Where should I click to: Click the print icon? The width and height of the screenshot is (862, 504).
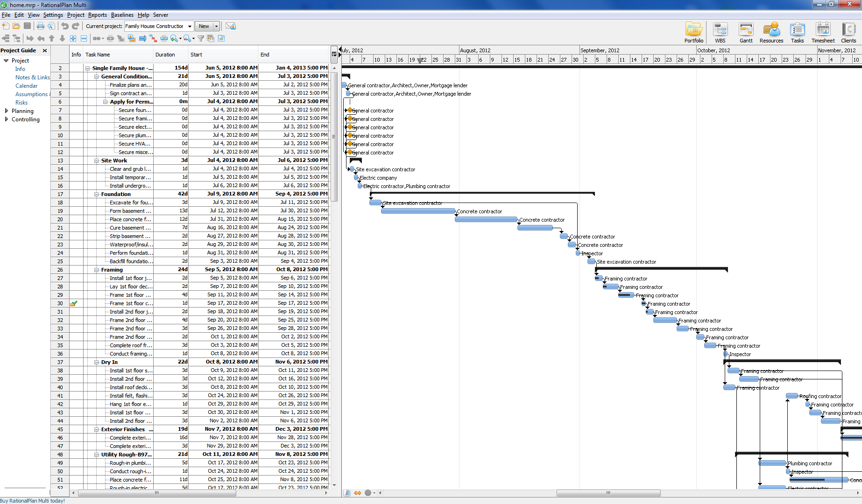40,26
